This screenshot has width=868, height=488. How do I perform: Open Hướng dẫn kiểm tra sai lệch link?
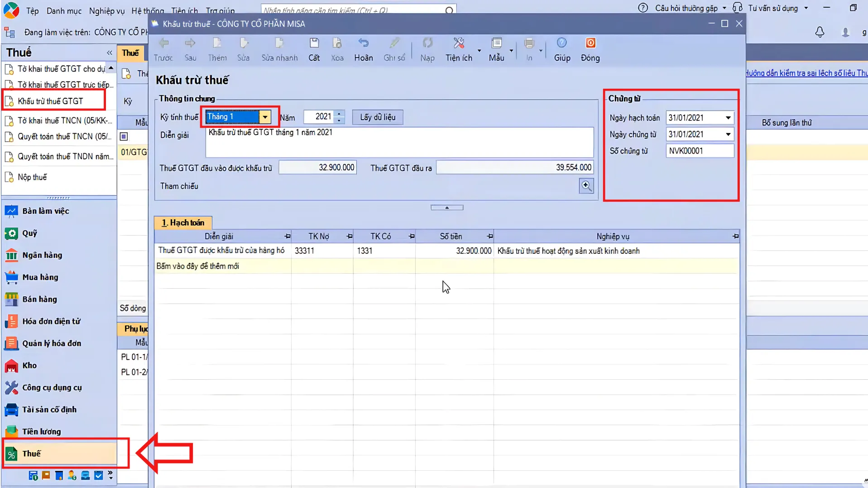[x=806, y=73]
